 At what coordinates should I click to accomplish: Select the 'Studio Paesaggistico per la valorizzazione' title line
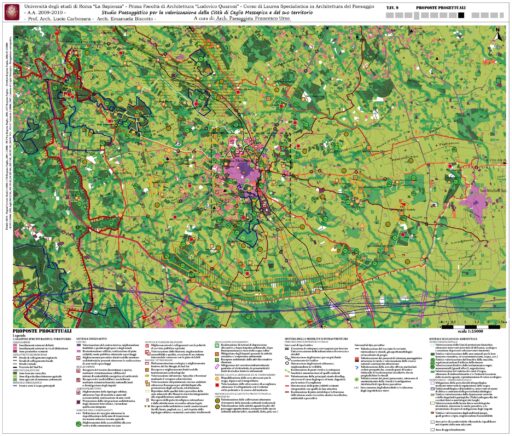coord(208,13)
